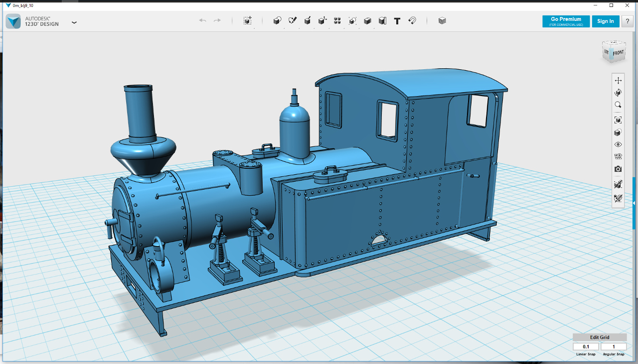
Task: Click the Autodesk 123D Design logo
Action: [13, 21]
